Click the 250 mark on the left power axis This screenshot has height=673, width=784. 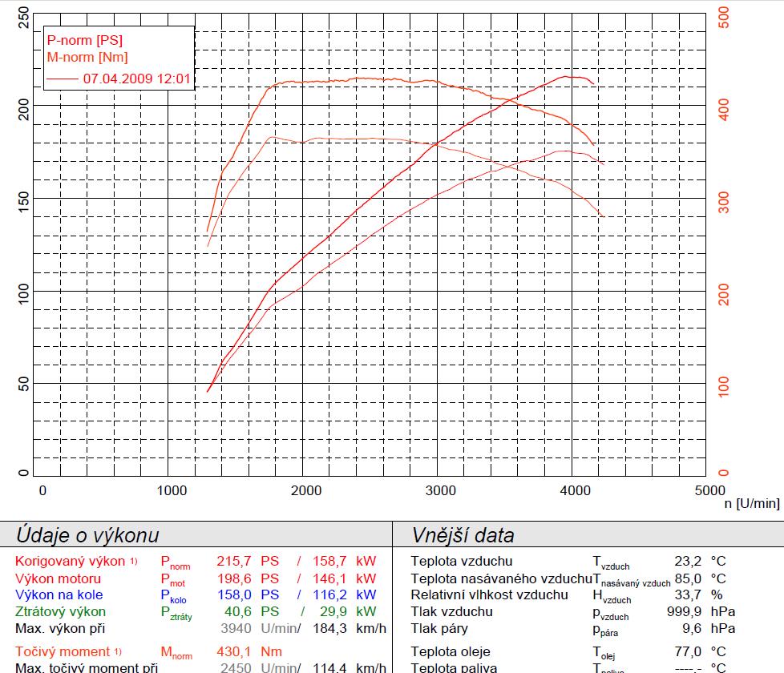tap(24, 16)
